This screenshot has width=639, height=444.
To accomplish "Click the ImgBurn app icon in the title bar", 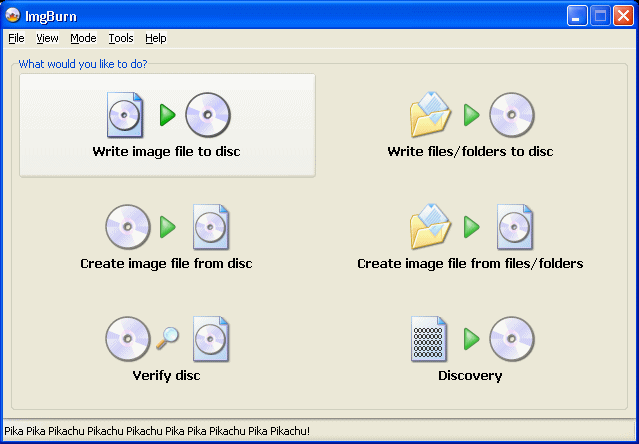I will point(13,15).
